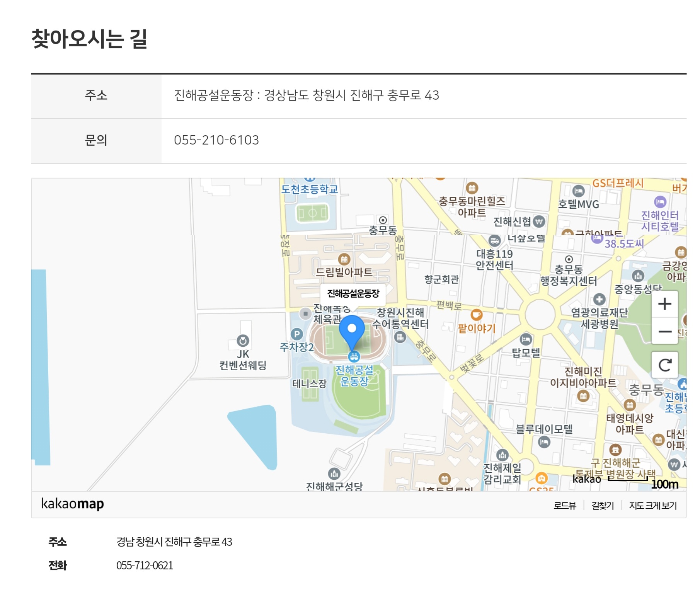Image resolution: width=700 pixels, height=591 pixels.
Task: Open 길찾기 directions link
Action: [603, 505]
